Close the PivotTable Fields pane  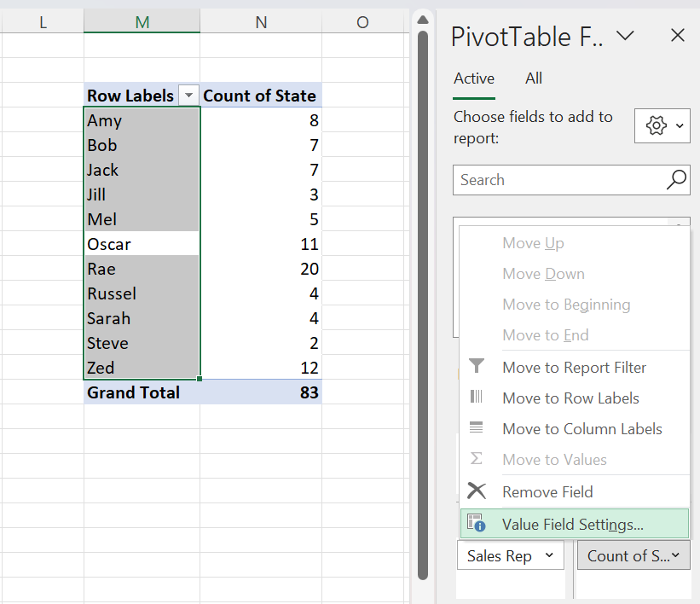tap(678, 36)
